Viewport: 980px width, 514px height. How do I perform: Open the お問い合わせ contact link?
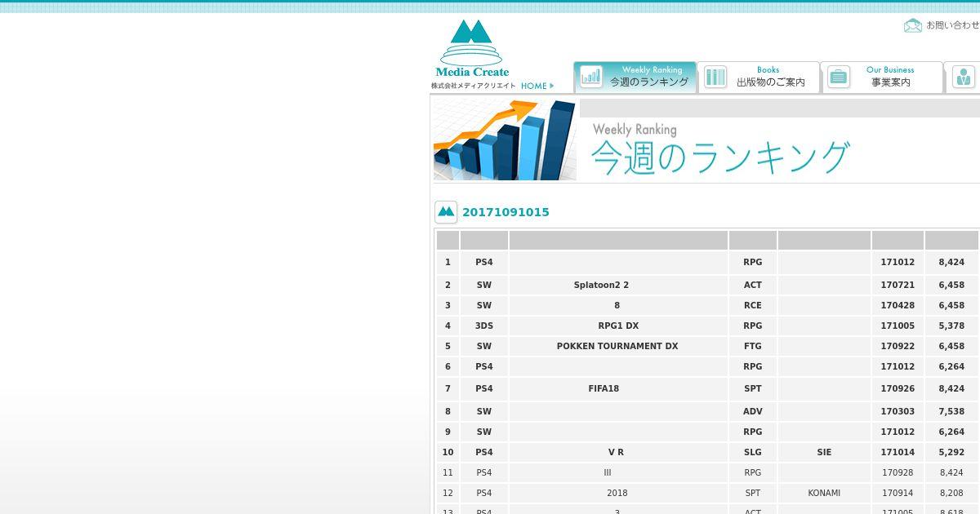pyautogui.click(x=953, y=25)
